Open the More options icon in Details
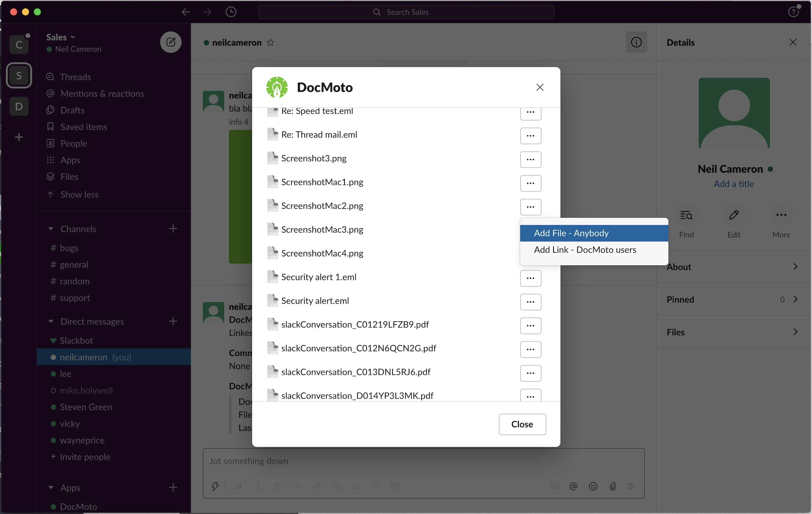Viewport: 812px width, 514px height. point(781,215)
